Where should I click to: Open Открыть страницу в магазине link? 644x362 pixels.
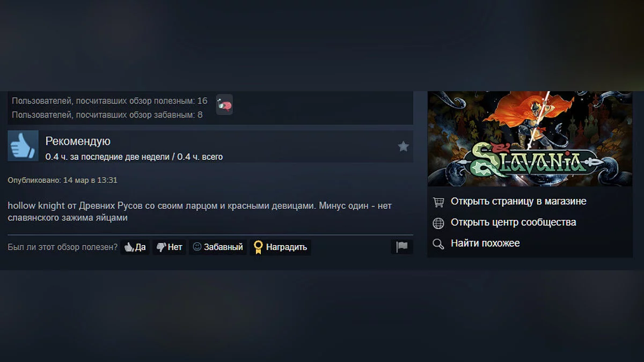(518, 202)
